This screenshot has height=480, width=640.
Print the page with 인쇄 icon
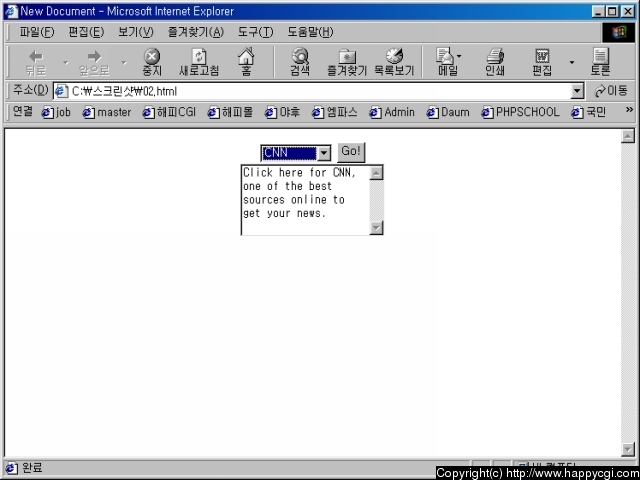(495, 62)
